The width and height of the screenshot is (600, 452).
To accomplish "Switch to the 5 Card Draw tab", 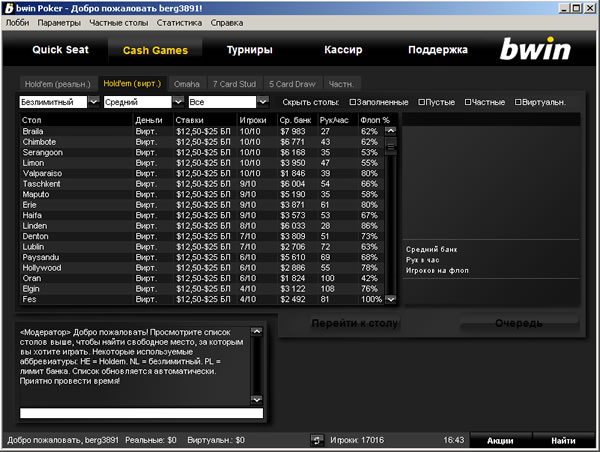I will pyautogui.click(x=292, y=84).
